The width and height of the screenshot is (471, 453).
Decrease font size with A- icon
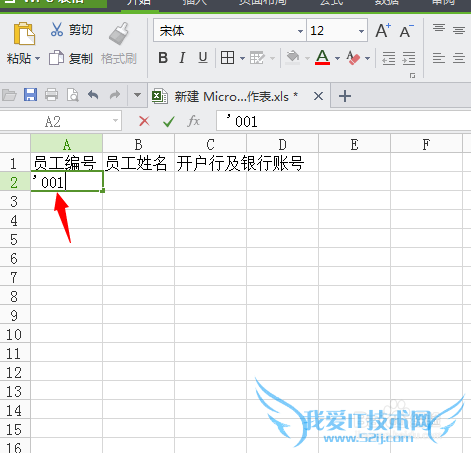[x=406, y=31]
